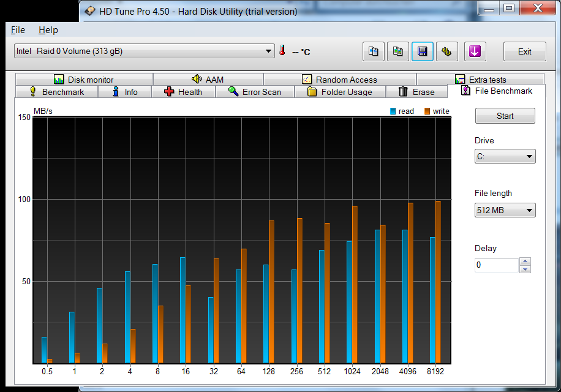Click the orange write legend swatch
This screenshot has height=392, width=561.
coord(427,111)
